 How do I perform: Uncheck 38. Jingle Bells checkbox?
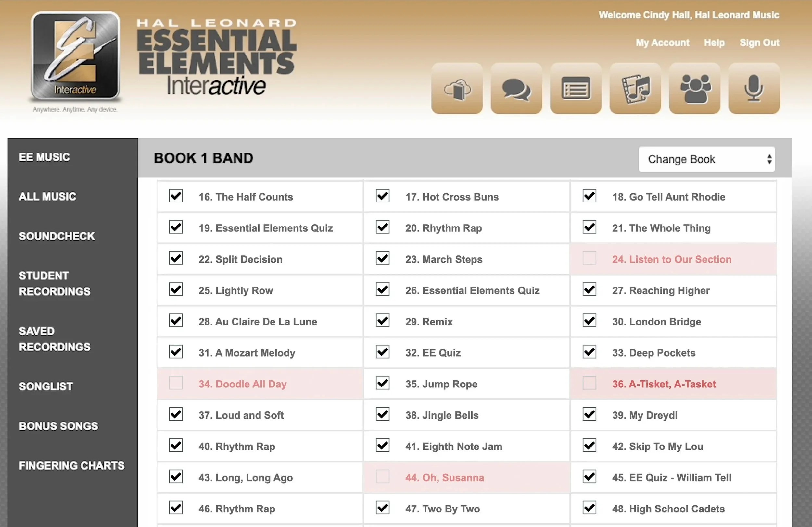[383, 414]
